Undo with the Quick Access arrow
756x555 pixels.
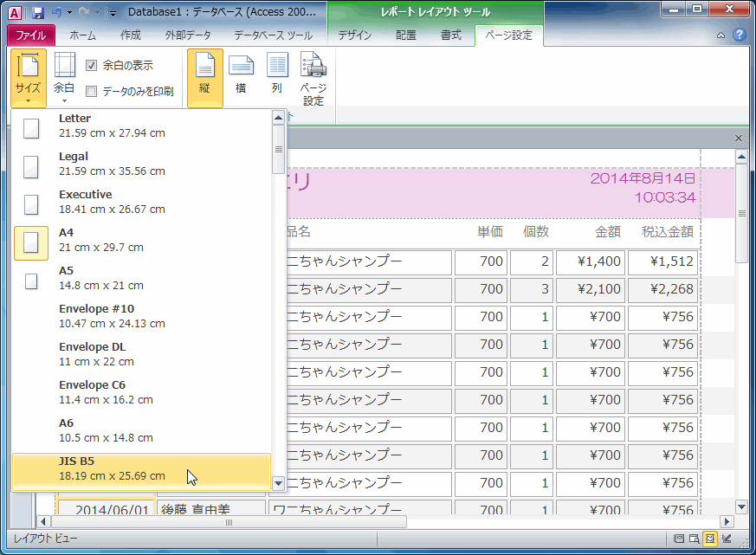(x=57, y=12)
